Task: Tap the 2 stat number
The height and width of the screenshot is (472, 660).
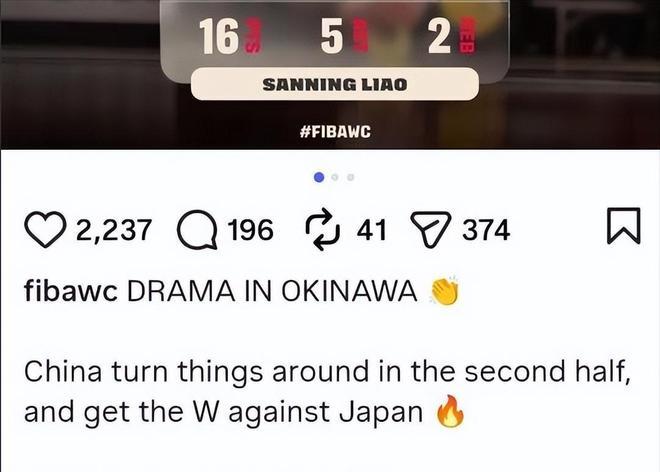Action: 439,36
